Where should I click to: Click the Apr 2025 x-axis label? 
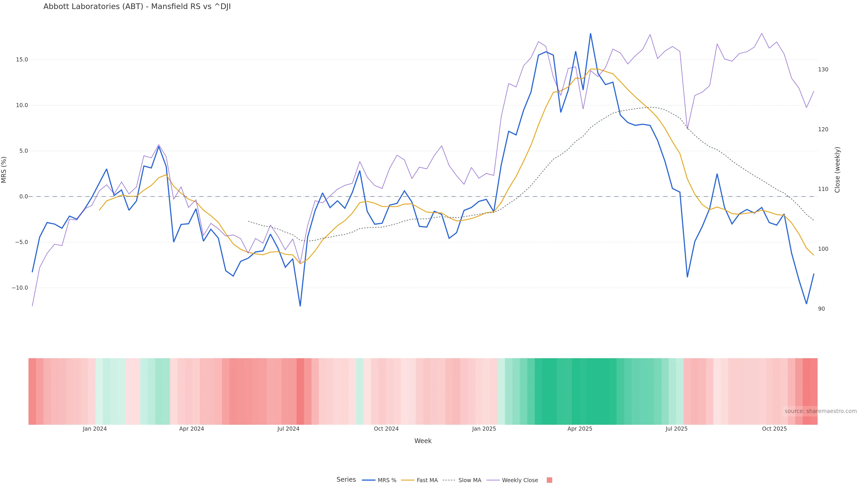[580, 429]
